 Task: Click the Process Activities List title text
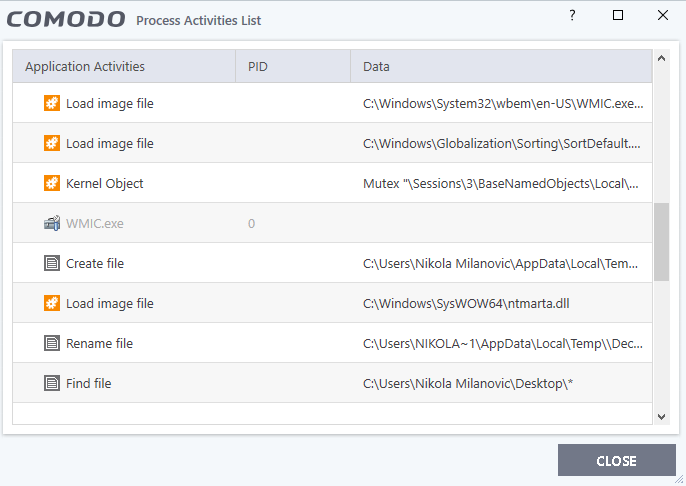198,21
